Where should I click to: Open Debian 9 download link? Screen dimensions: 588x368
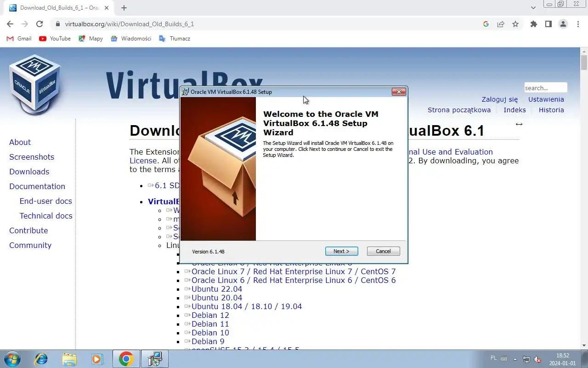(x=208, y=341)
